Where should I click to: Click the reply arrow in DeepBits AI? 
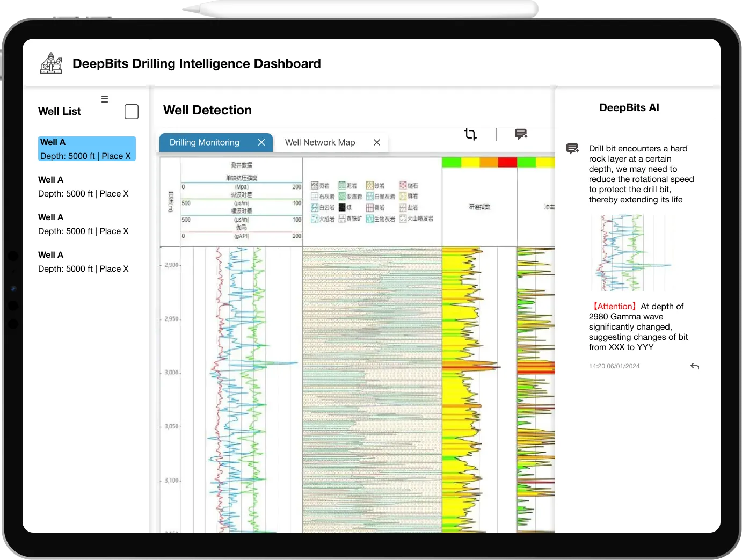[695, 366]
